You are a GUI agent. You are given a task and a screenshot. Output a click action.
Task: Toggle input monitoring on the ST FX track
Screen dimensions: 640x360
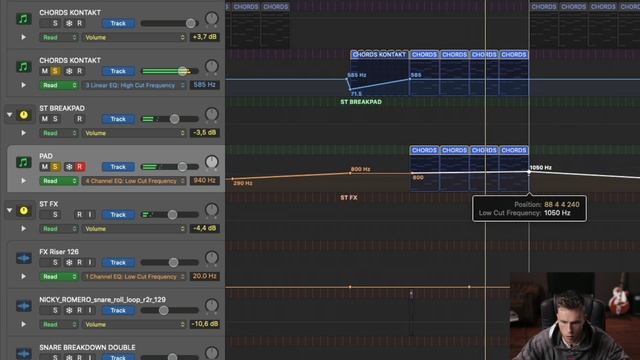90,215
